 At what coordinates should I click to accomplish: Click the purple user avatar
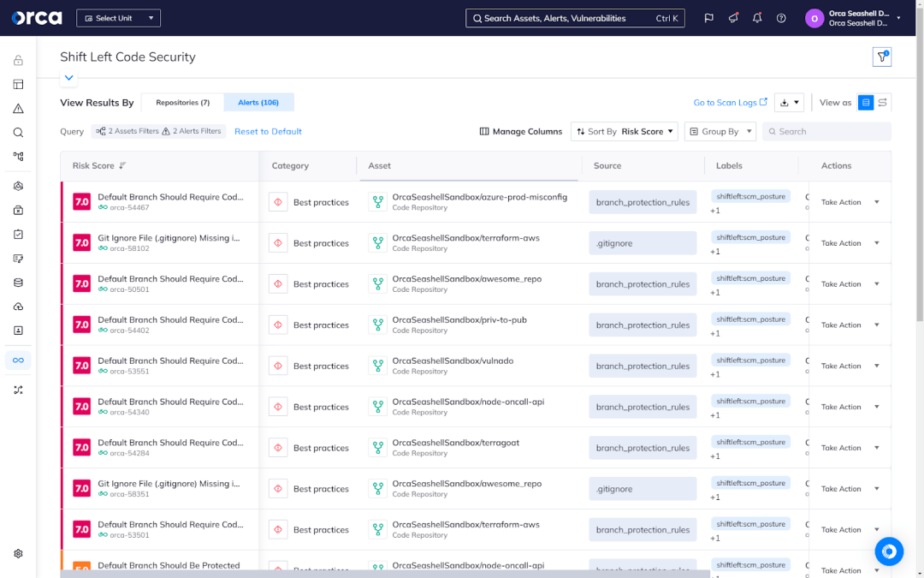click(814, 18)
